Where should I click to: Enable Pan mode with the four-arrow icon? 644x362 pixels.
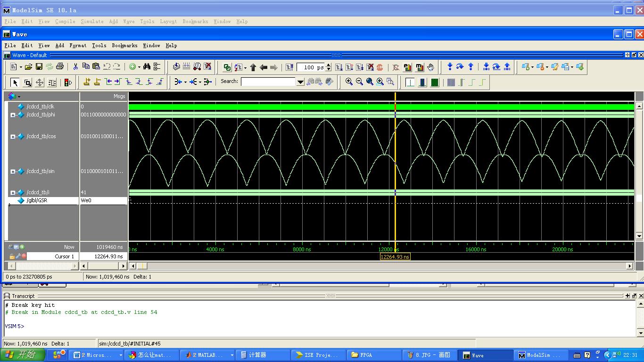pos(40,82)
